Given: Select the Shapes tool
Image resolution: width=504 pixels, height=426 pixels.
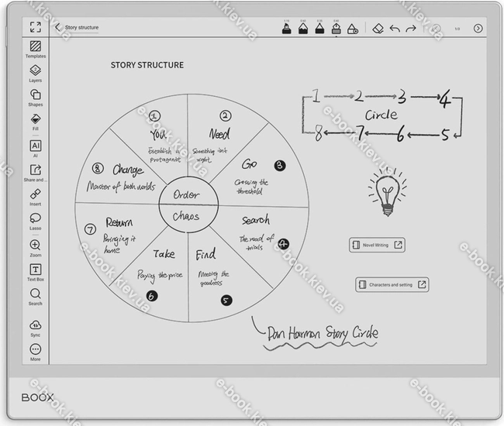Looking at the screenshot, I should point(36,98).
